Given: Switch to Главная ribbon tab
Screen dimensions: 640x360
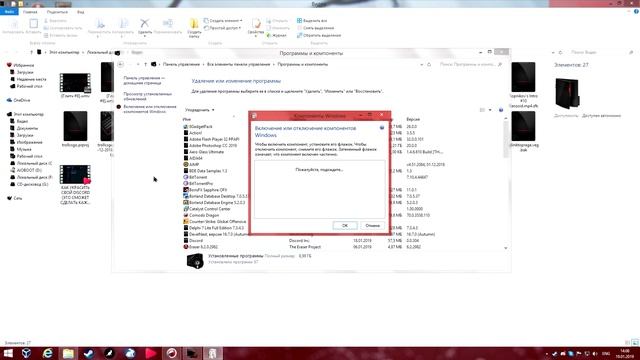Looking at the screenshot, I should [x=30, y=12].
